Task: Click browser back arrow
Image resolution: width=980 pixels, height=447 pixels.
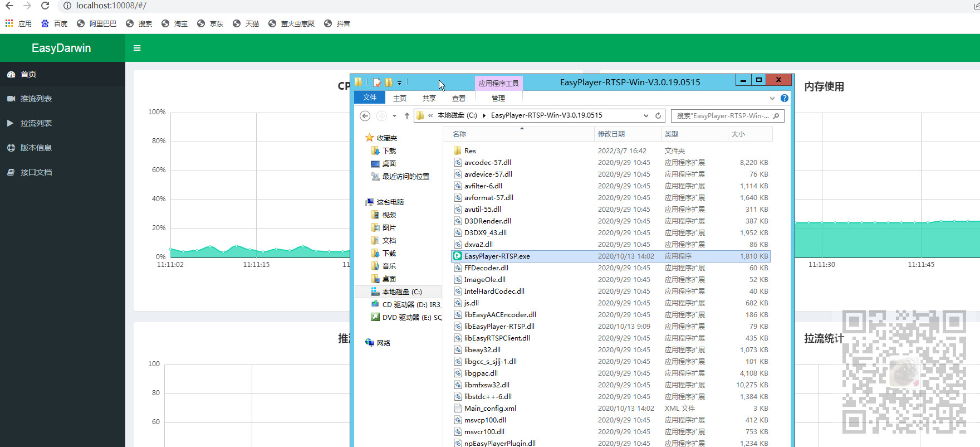Action: tap(9, 6)
